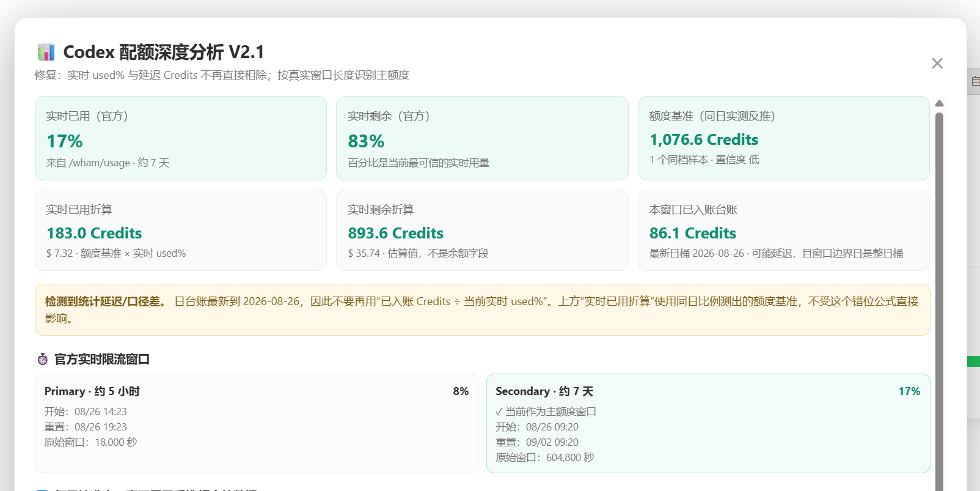980x491 pixels.
Task: Click the subtitle starting with "修复：实时 used%"
Action: pyautogui.click(x=222, y=75)
